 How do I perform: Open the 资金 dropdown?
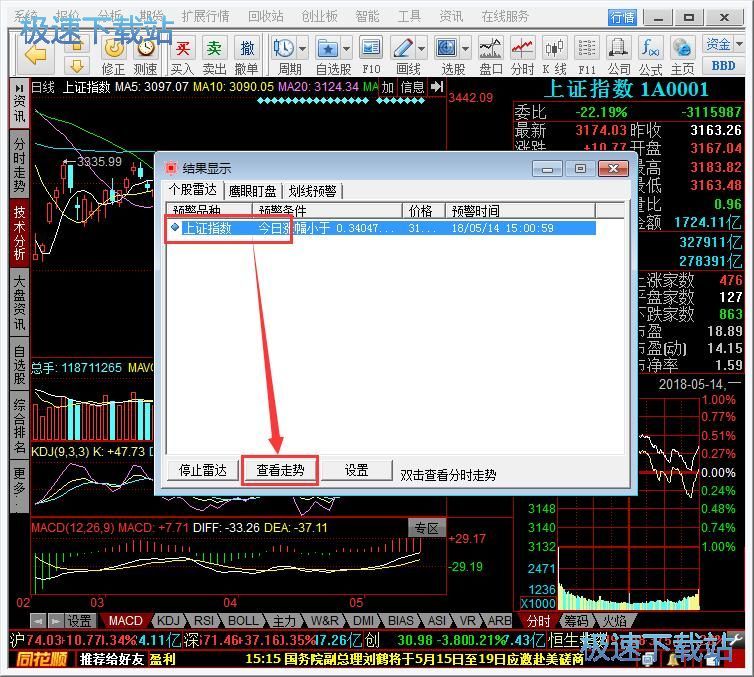tap(723, 45)
